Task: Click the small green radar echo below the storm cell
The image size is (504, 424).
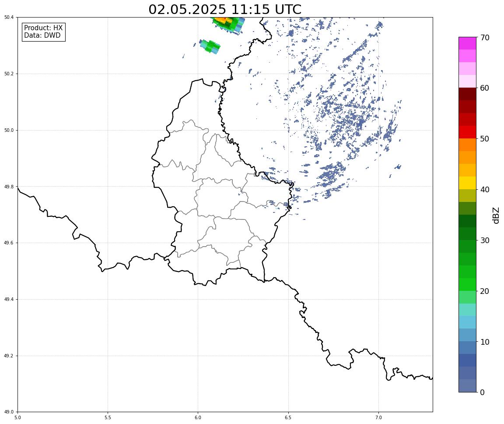Action: (x=210, y=46)
